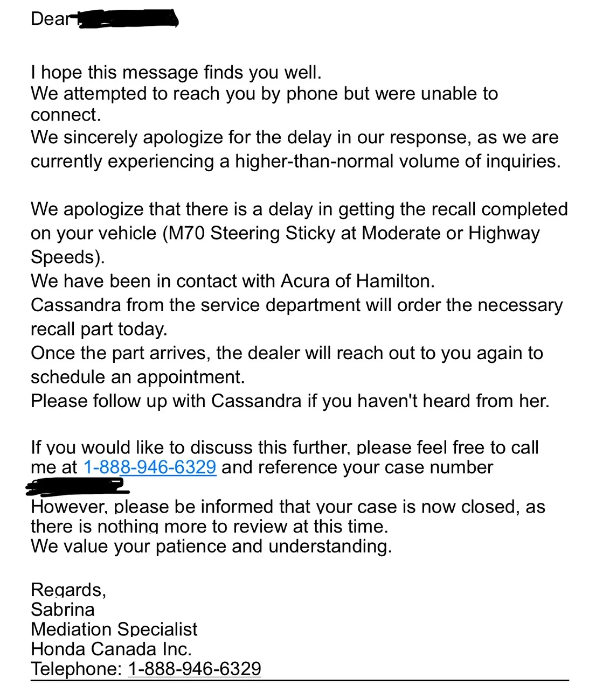Click the word "Sabrina" in the signature
The image size is (589, 700).
63,610
